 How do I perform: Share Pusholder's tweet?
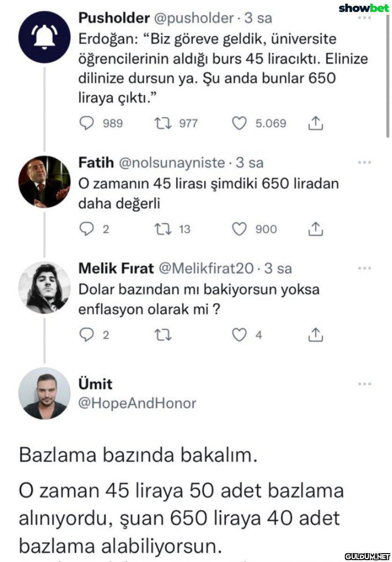316,123
